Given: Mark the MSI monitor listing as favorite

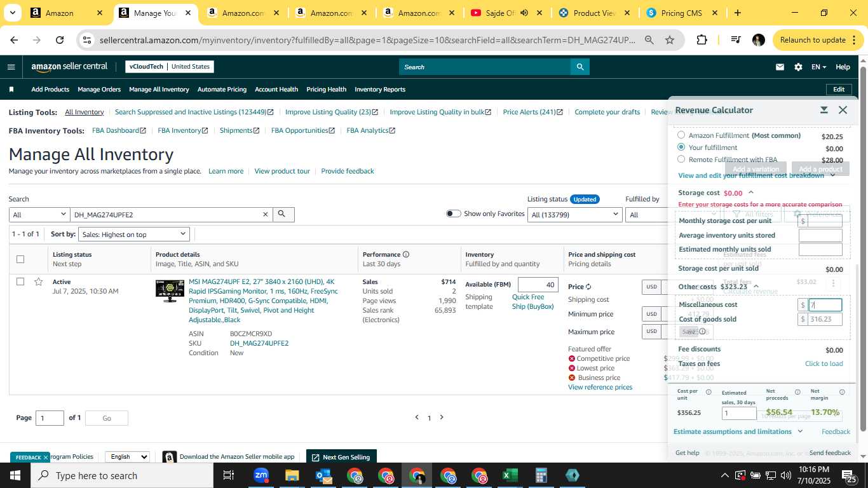Looking at the screenshot, I should tap(39, 281).
